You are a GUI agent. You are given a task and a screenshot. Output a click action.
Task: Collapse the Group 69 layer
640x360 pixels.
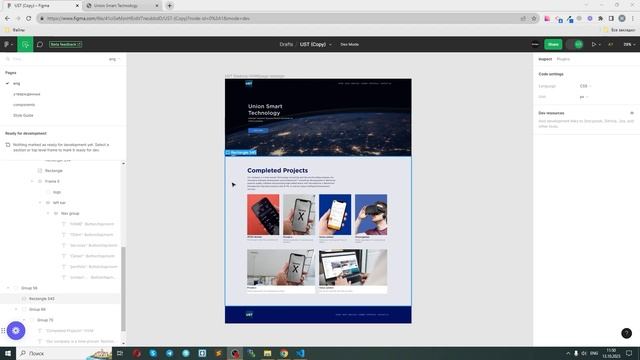pos(16,309)
